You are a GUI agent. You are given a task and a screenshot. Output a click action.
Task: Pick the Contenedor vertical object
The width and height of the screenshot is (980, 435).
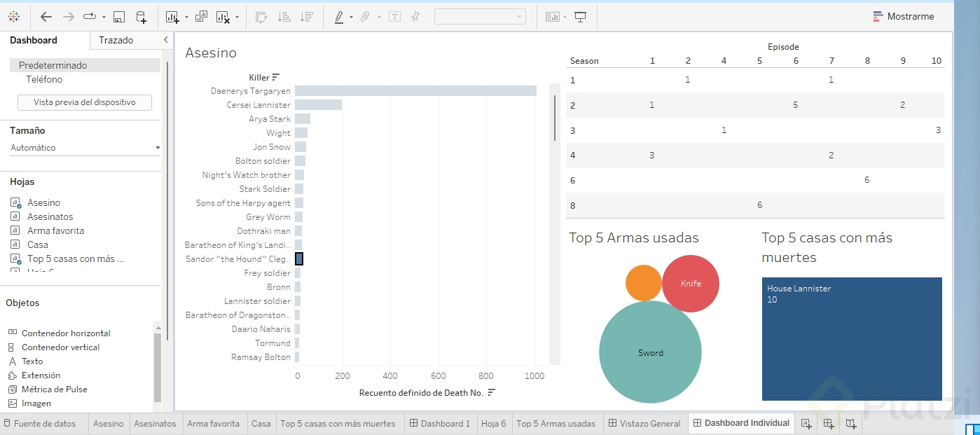tap(60, 347)
